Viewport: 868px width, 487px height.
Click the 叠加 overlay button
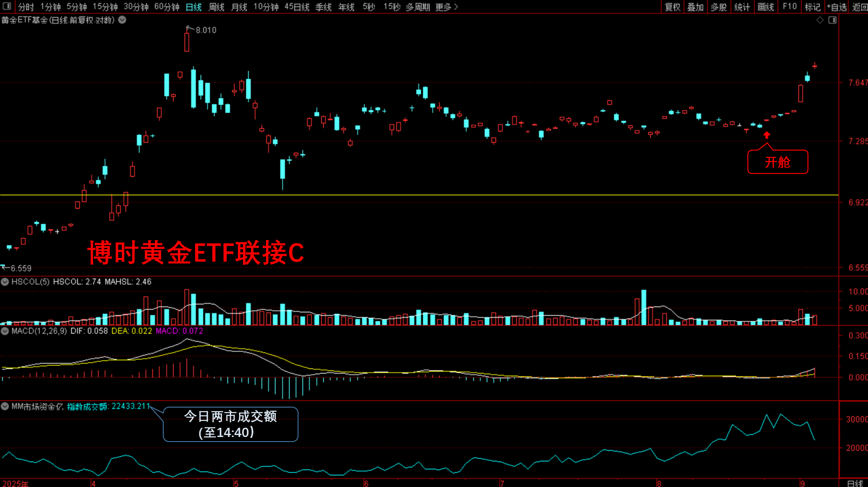pyautogui.click(x=696, y=7)
